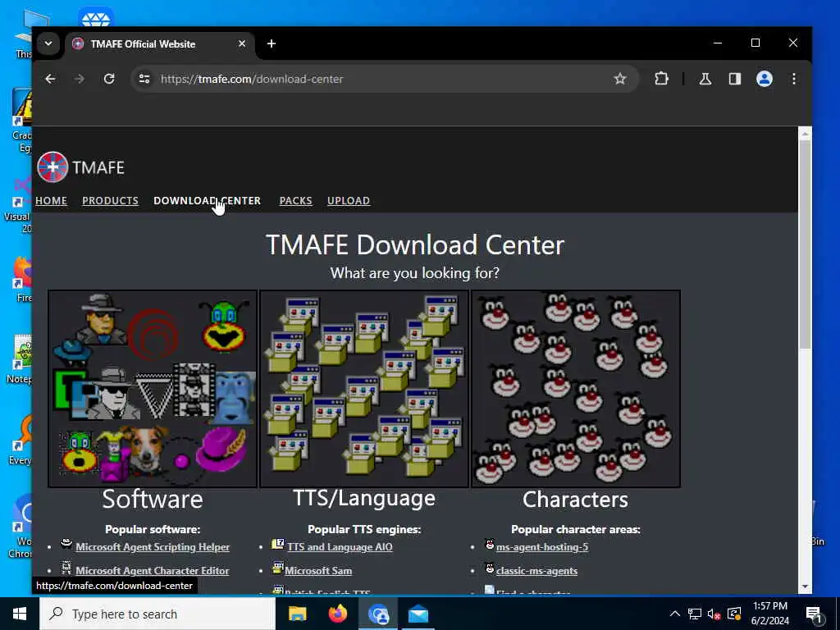
Task: Open the Windows Start menu
Action: click(20, 614)
